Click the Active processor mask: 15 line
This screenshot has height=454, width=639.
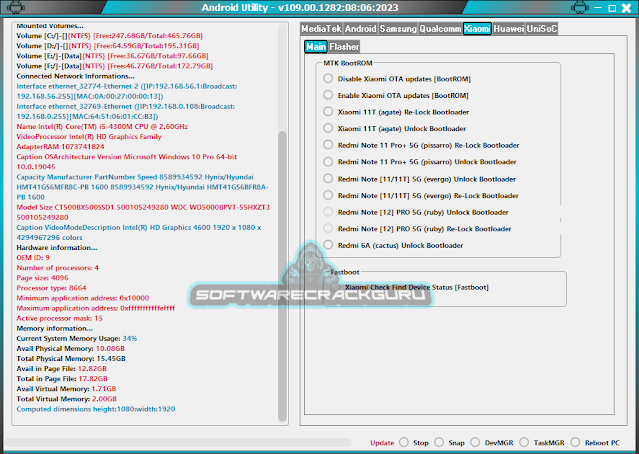click(x=59, y=318)
